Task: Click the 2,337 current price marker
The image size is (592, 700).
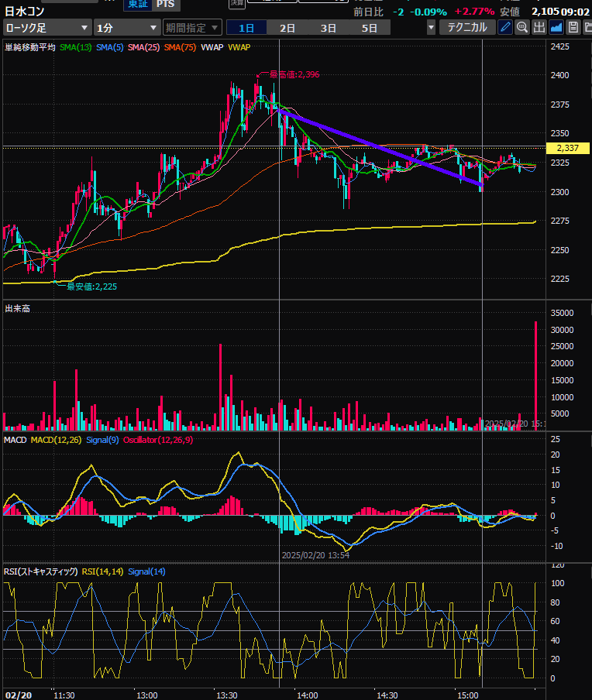Action: [569, 148]
